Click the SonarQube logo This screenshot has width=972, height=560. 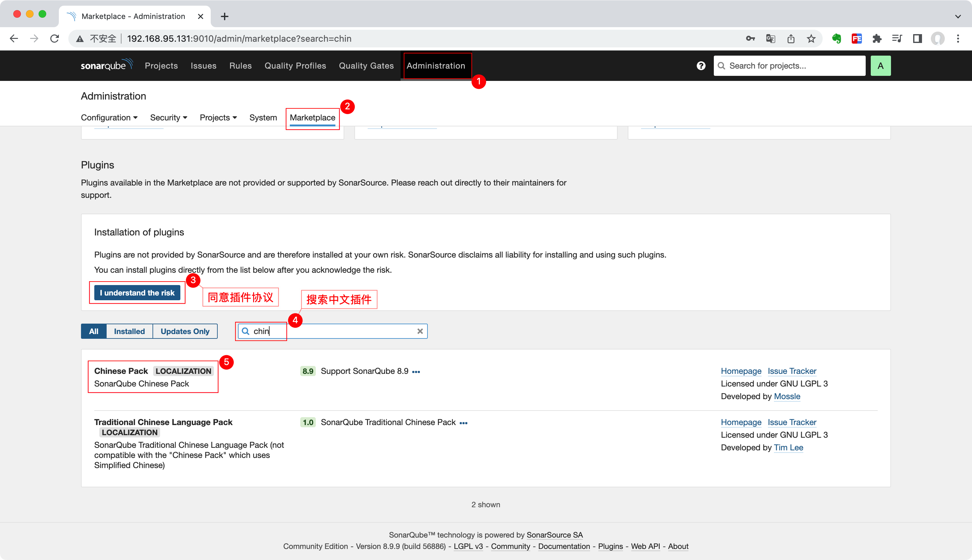click(x=106, y=65)
